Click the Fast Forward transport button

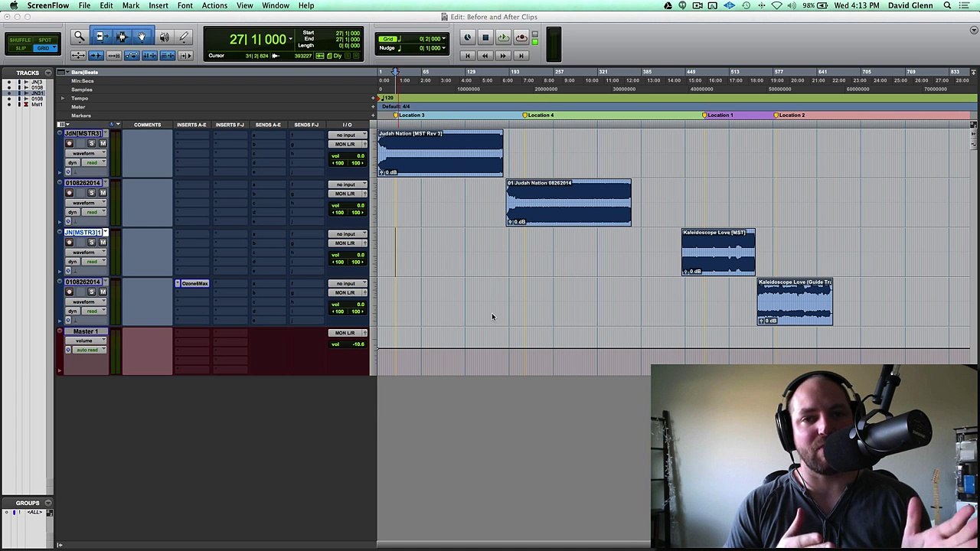click(503, 56)
